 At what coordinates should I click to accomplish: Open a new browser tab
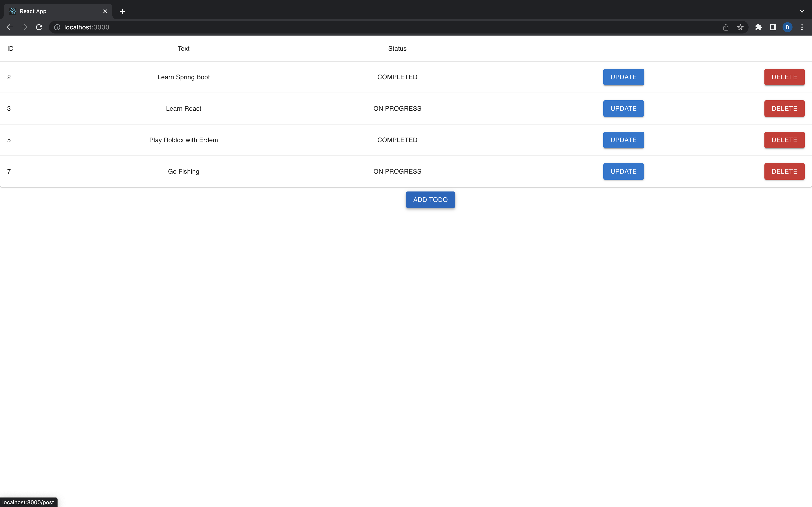(x=122, y=11)
